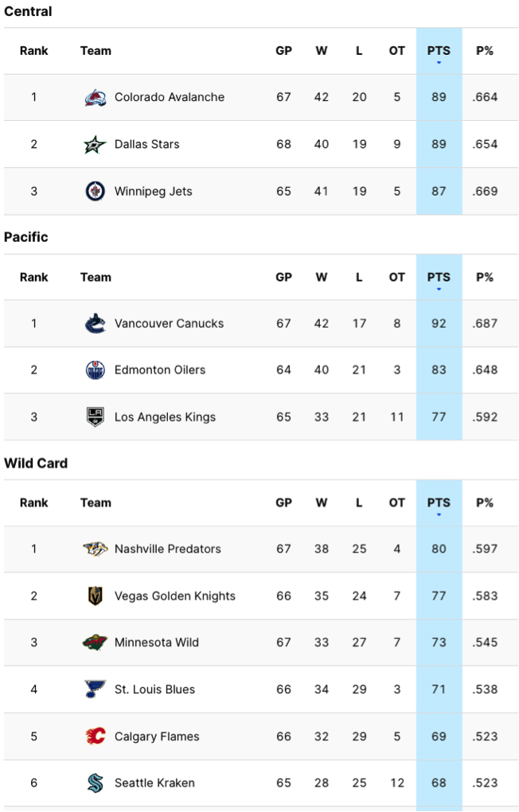Sort Wild Card table by W header
Screen dimensions: 519x812
(321, 503)
